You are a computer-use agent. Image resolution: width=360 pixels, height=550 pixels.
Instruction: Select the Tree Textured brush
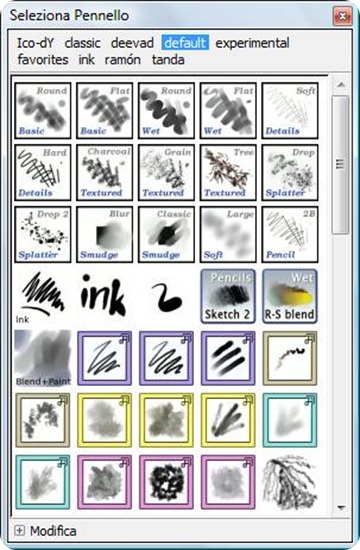228,172
